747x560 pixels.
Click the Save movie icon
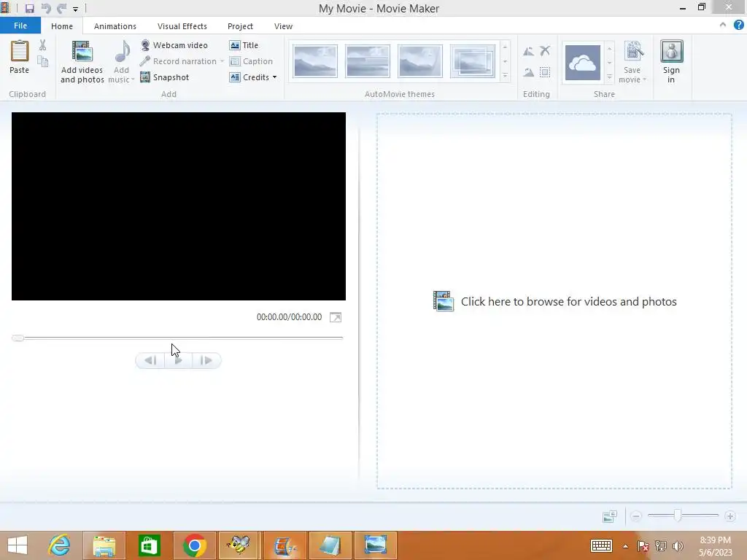634,51
